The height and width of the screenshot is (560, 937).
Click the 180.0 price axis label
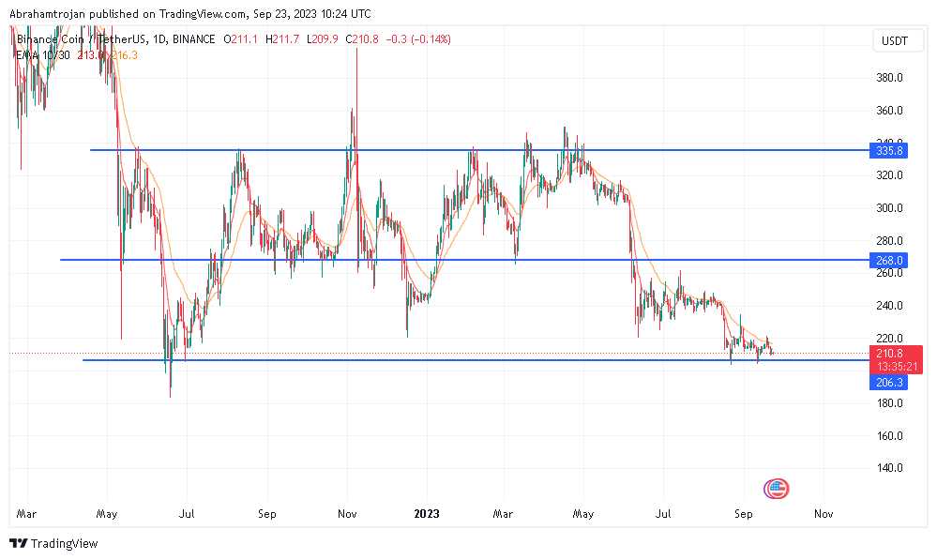coord(889,402)
